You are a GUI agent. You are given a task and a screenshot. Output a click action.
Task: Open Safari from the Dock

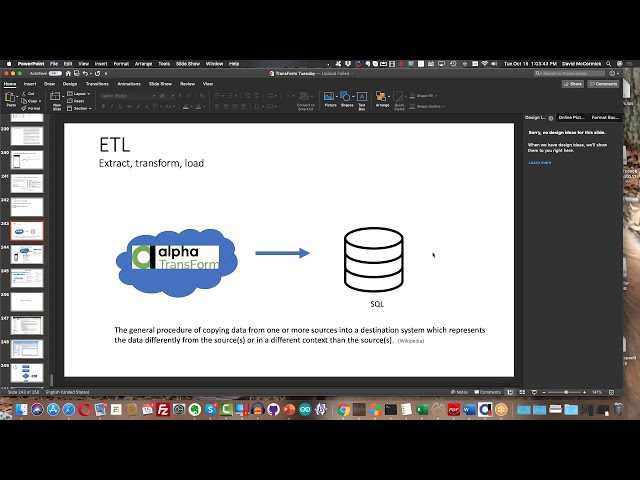69,409
